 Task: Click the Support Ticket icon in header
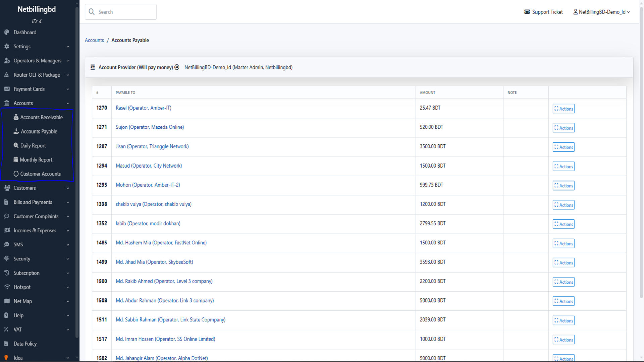(x=527, y=12)
